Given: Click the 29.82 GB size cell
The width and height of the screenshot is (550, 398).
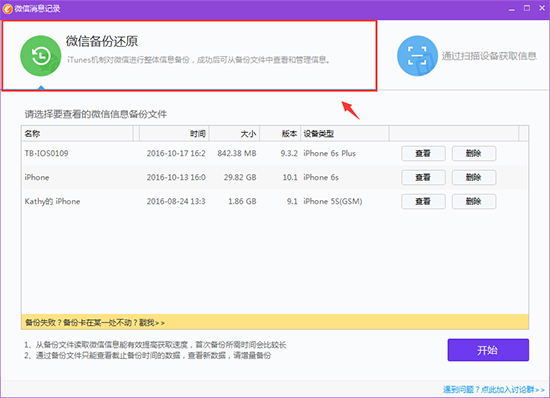Looking at the screenshot, I should (x=240, y=177).
